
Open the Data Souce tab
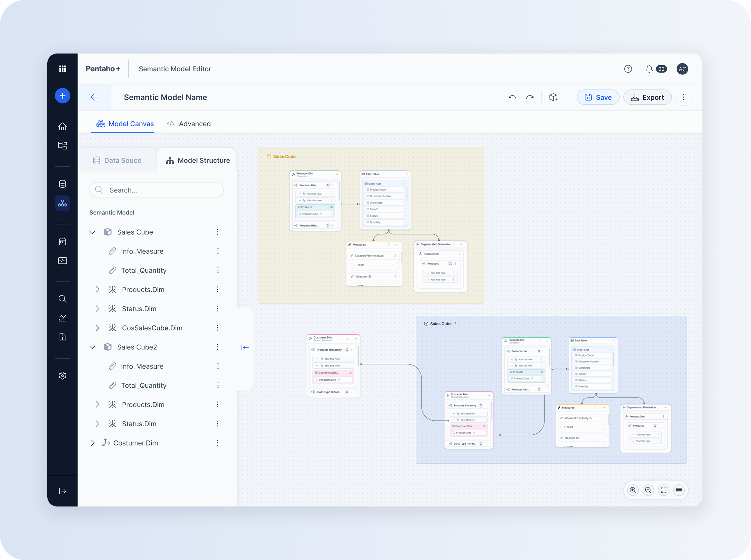pos(117,160)
